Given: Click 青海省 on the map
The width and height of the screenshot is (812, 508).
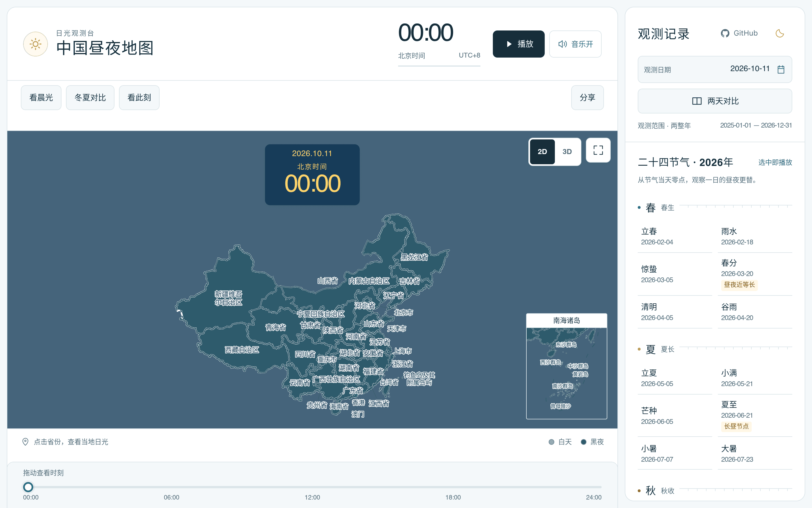Looking at the screenshot, I should pyautogui.click(x=275, y=327).
